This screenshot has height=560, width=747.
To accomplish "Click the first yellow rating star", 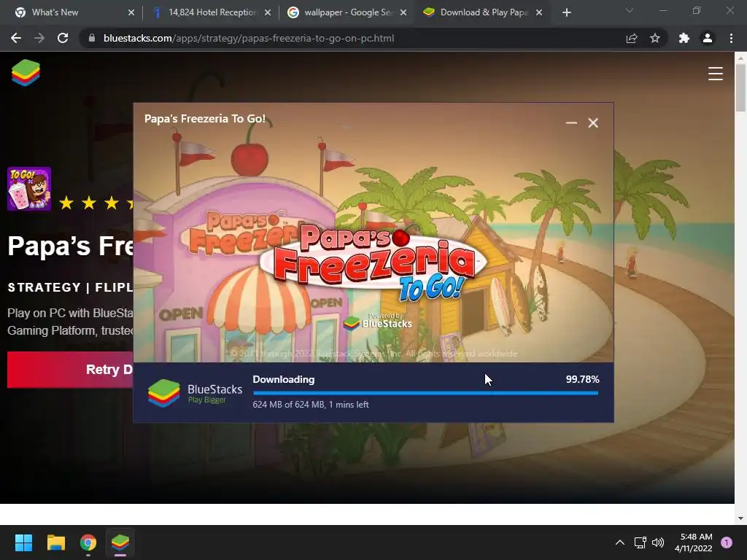I will [x=66, y=203].
